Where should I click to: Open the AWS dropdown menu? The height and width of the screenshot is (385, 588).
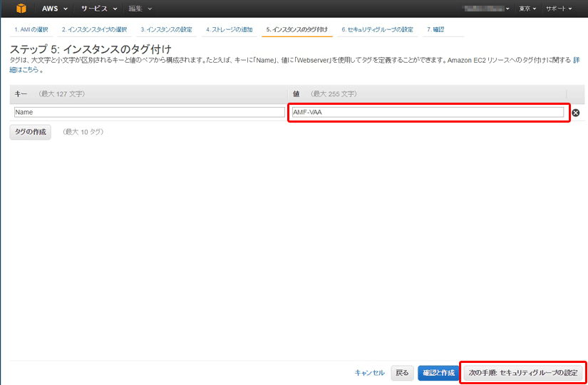coord(55,9)
